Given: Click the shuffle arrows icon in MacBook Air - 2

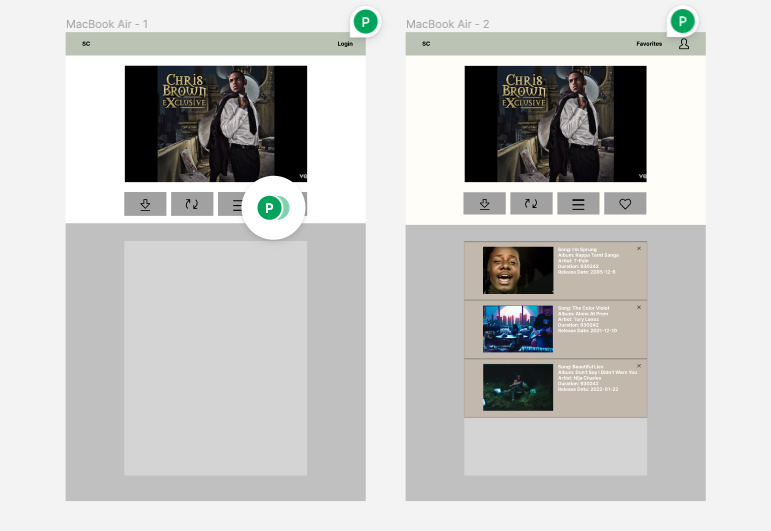Looking at the screenshot, I should pos(531,204).
